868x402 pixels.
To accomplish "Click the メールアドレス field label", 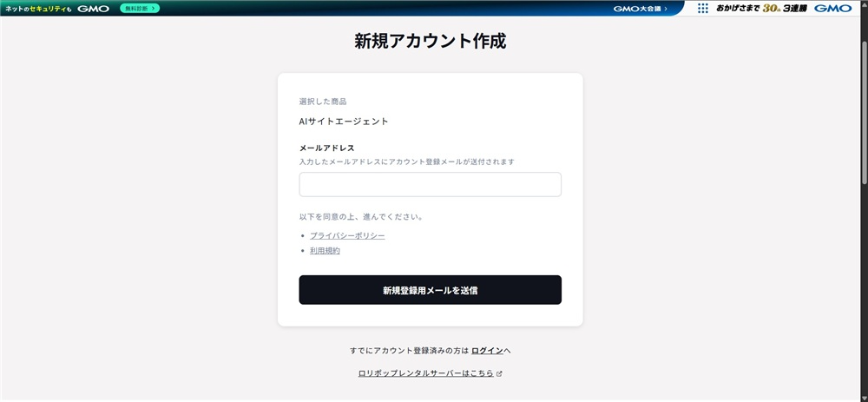I will pos(326,148).
